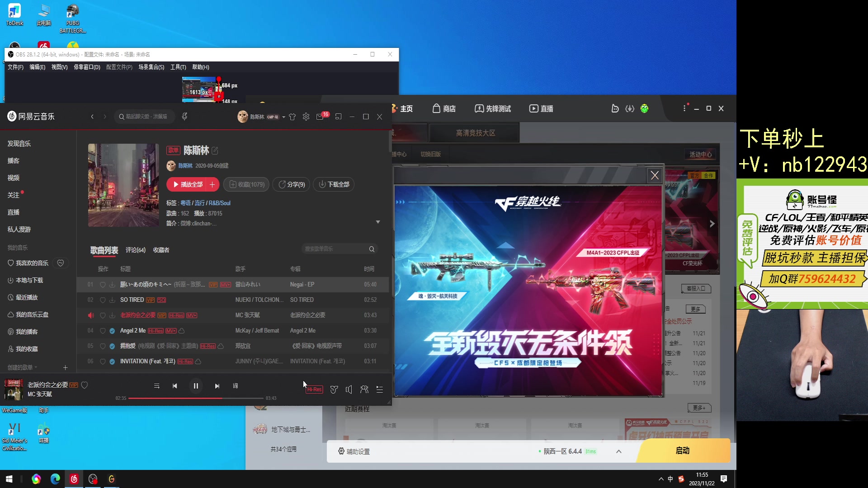Image resolution: width=868 pixels, height=488 pixels.
Task: Open lyrics with the 词 icon
Action: point(236,386)
